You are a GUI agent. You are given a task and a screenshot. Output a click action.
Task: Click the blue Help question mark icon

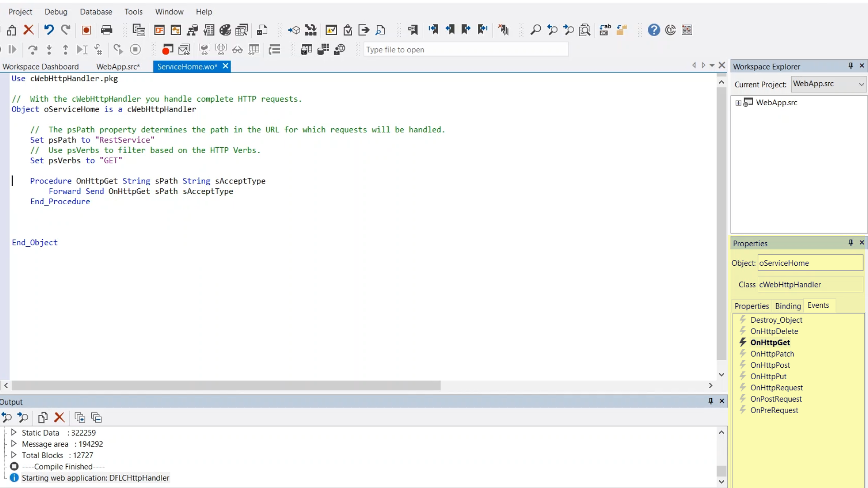pyautogui.click(x=654, y=30)
